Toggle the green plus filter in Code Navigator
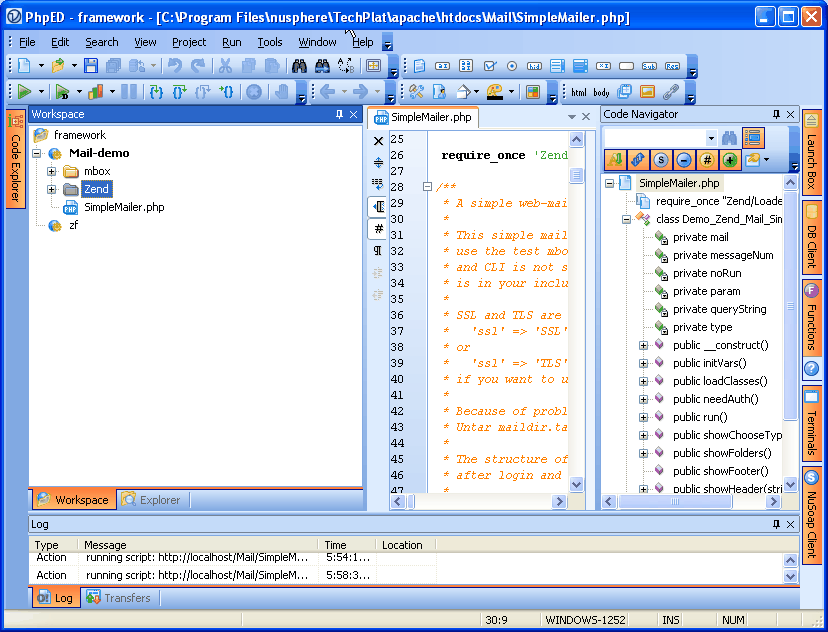 730,159
